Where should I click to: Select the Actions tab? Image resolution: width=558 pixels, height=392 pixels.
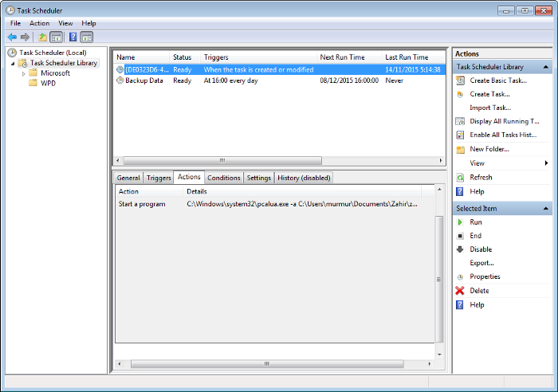pos(189,177)
